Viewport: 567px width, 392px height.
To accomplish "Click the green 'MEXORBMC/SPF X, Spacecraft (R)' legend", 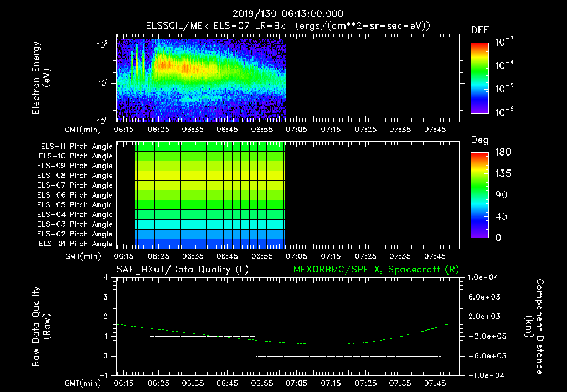I will pyautogui.click(x=376, y=270).
